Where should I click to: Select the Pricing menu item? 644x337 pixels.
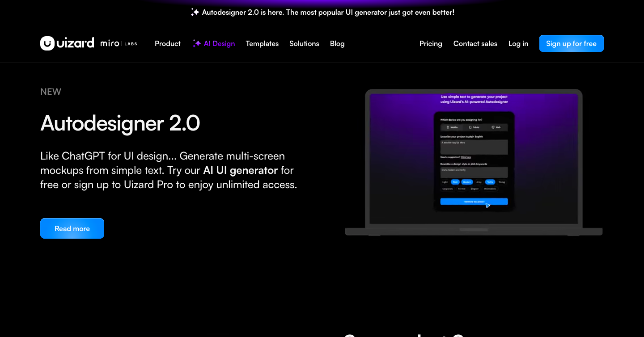point(431,43)
